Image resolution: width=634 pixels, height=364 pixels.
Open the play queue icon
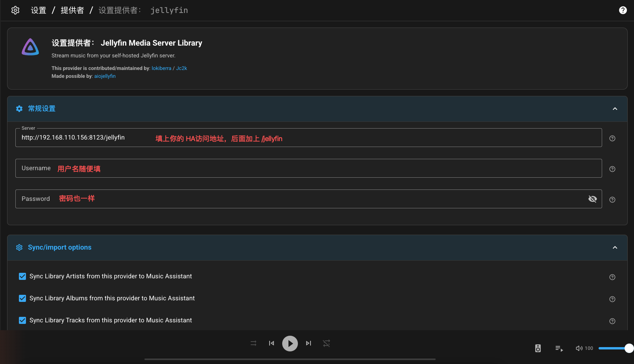click(x=559, y=348)
